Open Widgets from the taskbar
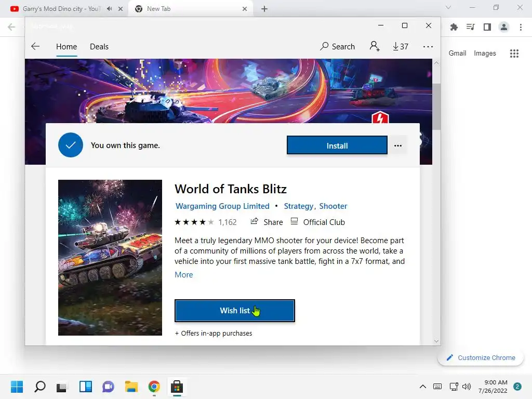Viewport: 532px width, 399px height. [x=86, y=387]
